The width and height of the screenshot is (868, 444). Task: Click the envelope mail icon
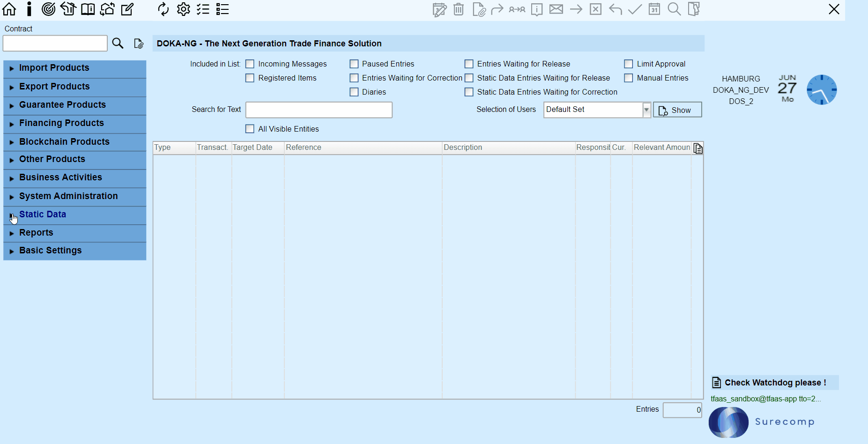tap(556, 9)
